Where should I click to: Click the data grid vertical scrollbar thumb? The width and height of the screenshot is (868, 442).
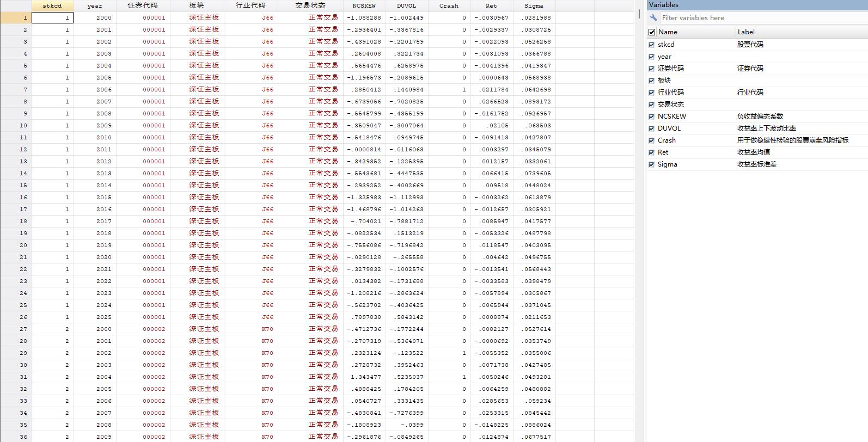[639, 13]
